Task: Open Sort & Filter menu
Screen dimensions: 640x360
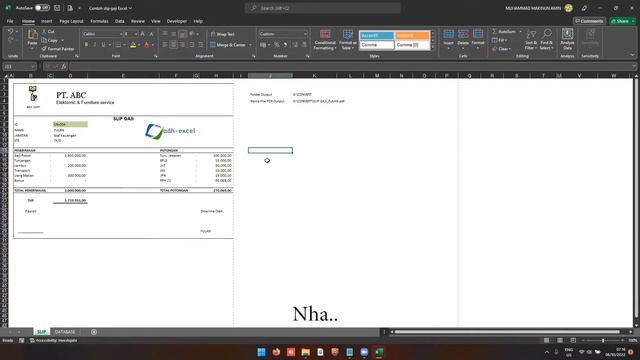Action: pyautogui.click(x=531, y=40)
